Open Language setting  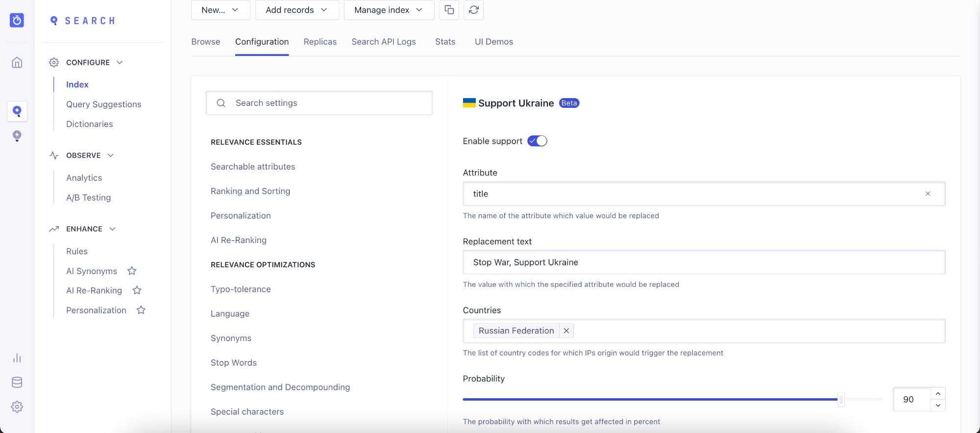click(230, 314)
